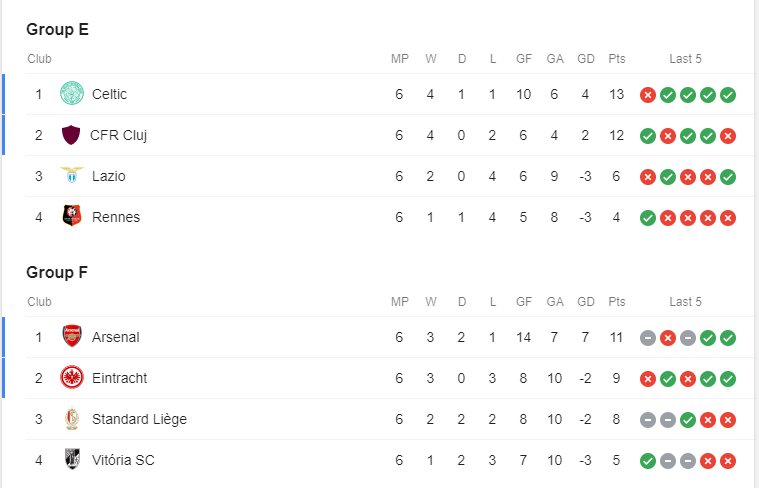The image size is (759, 488).
Task: Click the Group F heading
Action: tap(58, 272)
